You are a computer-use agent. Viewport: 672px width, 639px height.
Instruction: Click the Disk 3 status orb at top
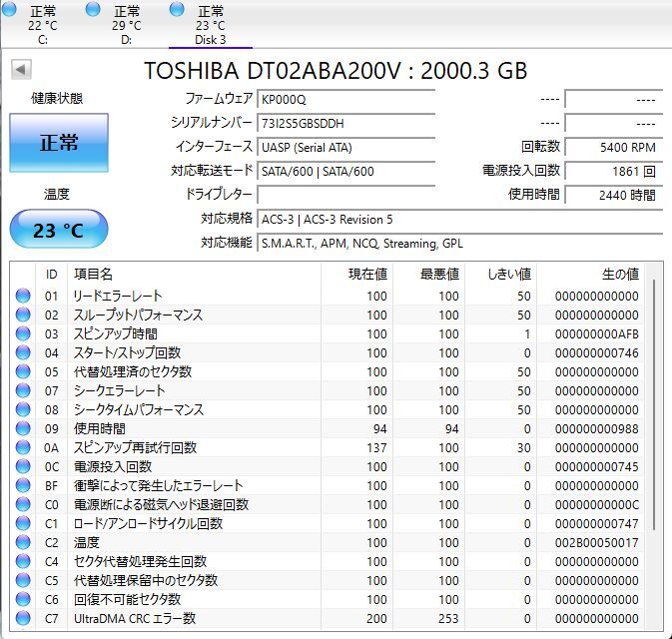pos(177,9)
